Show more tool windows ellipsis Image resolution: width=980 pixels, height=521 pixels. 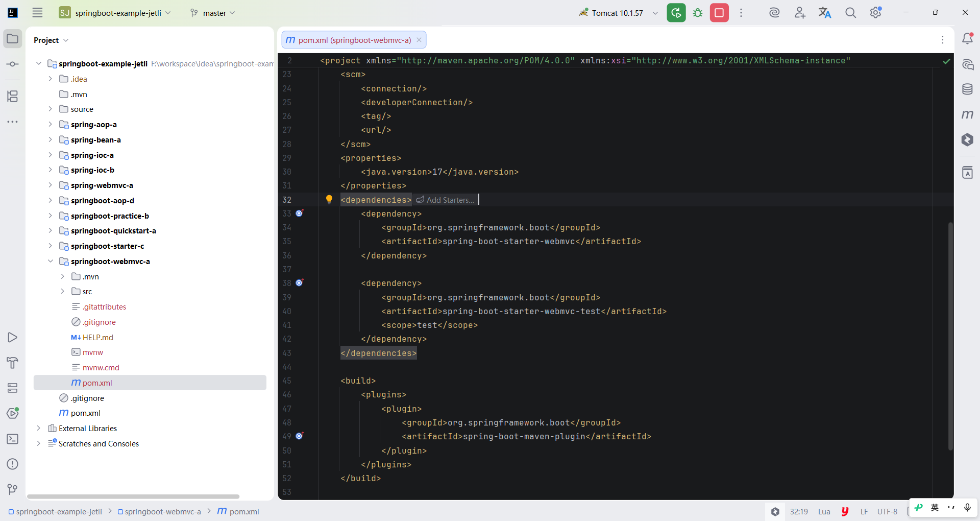point(13,122)
